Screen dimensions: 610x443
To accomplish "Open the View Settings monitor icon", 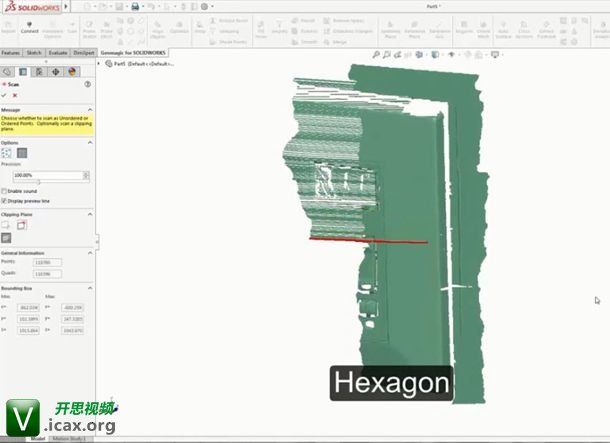I will (494, 55).
